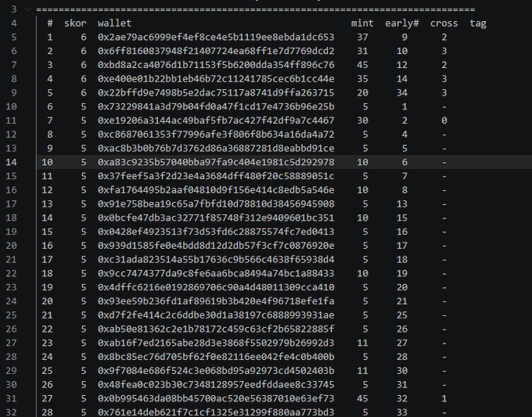Select wallet 0x9f7084e686f524c3e068bd95a92973cd4502403b
The image size is (532, 417).
pos(216,371)
